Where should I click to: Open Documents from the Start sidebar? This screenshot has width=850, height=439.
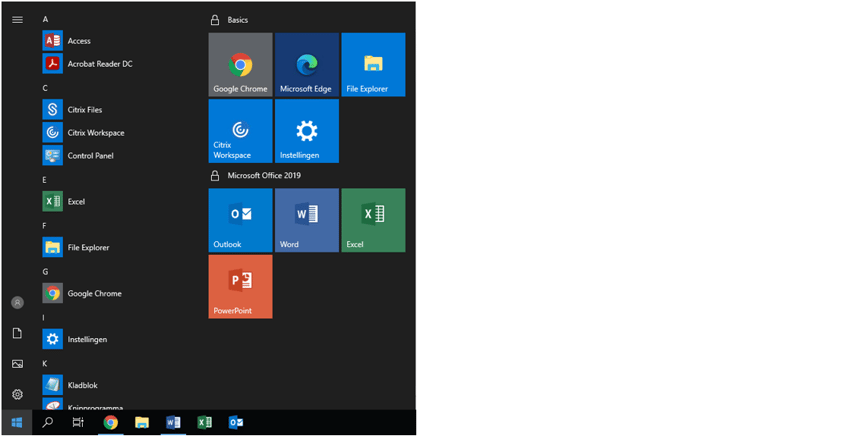coord(17,333)
